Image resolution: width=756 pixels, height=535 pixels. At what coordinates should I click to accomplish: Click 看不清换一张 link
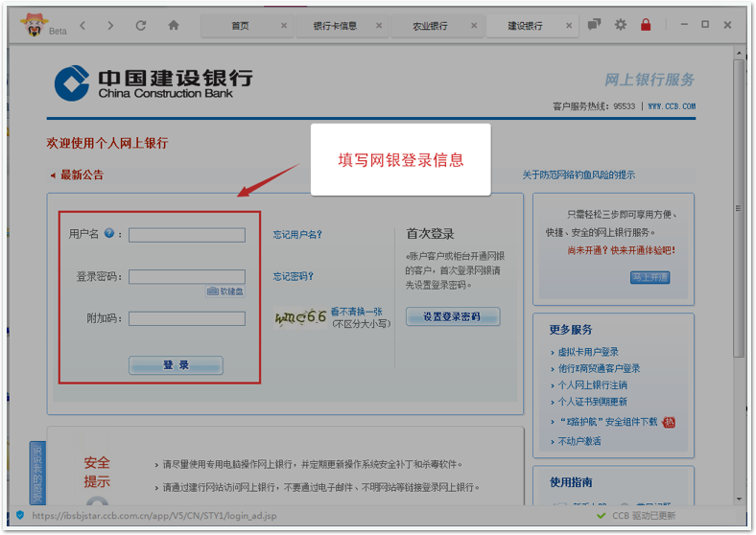click(x=356, y=312)
